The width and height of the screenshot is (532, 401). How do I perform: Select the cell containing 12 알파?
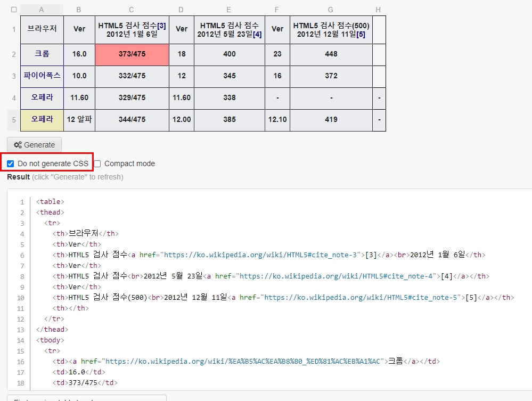pyautogui.click(x=79, y=120)
